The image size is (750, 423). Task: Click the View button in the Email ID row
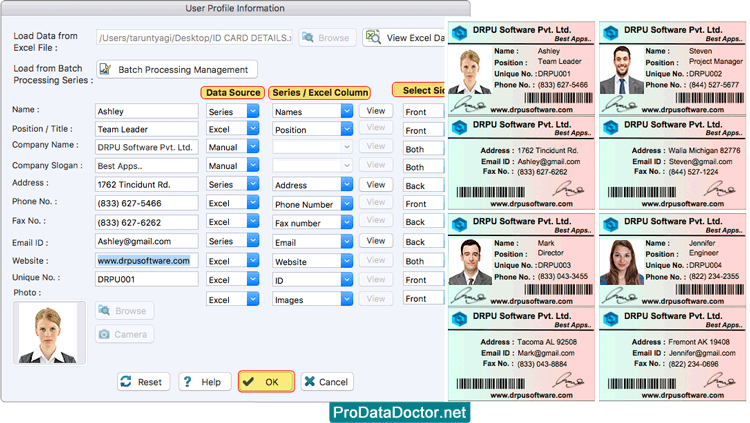click(376, 241)
